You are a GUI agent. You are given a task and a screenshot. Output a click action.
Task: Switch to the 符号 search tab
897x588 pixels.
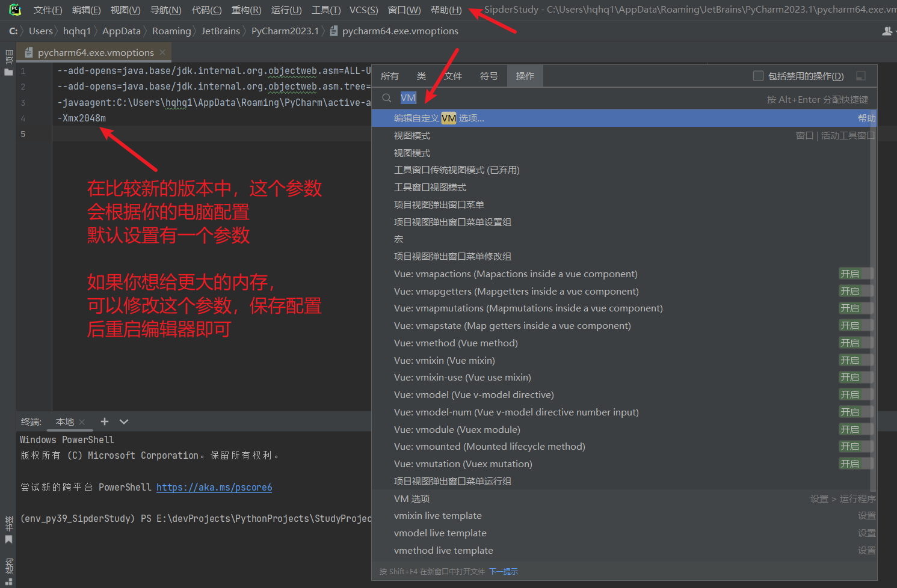pos(489,76)
